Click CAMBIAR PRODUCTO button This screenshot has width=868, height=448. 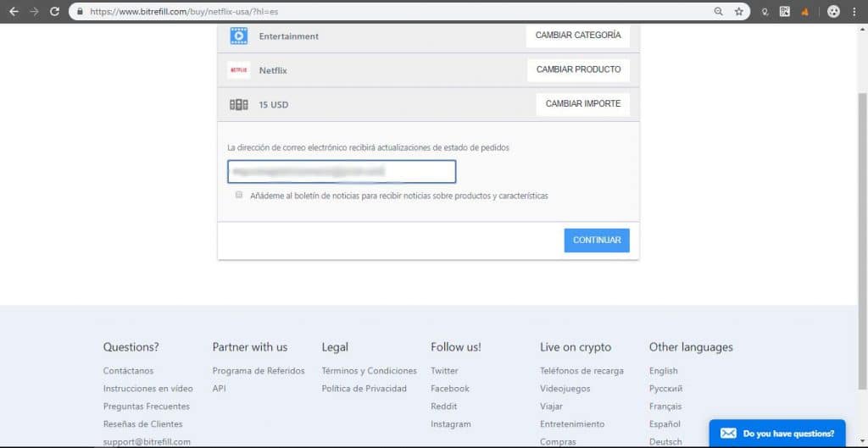pyautogui.click(x=578, y=69)
